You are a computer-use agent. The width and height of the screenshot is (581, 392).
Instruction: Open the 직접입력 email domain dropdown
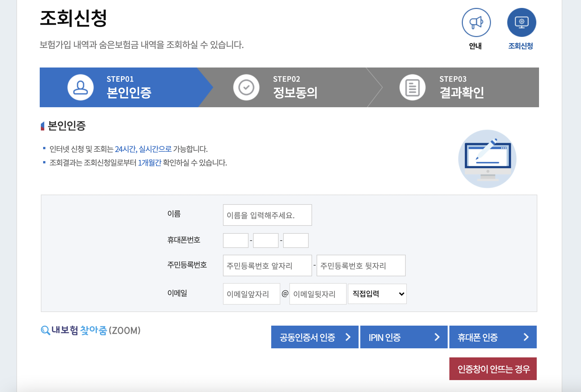[377, 294]
